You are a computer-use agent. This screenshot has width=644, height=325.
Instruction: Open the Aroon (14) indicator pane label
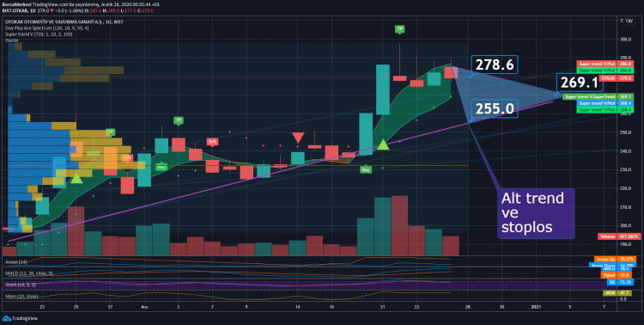click(x=15, y=261)
